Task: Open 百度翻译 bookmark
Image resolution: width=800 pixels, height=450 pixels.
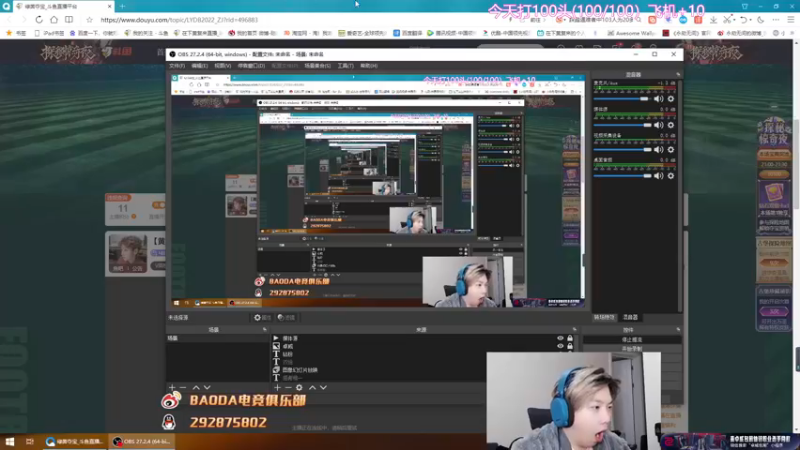Action: point(407,33)
